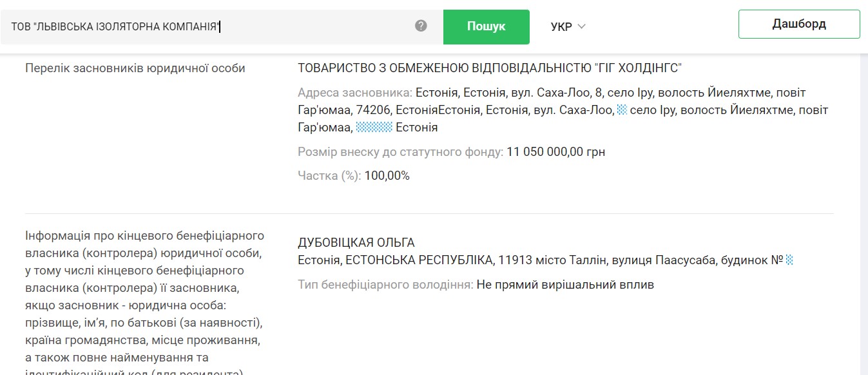Click the chevron arrow beside УКР
Screen dimensions: 868x375
(x=581, y=26)
